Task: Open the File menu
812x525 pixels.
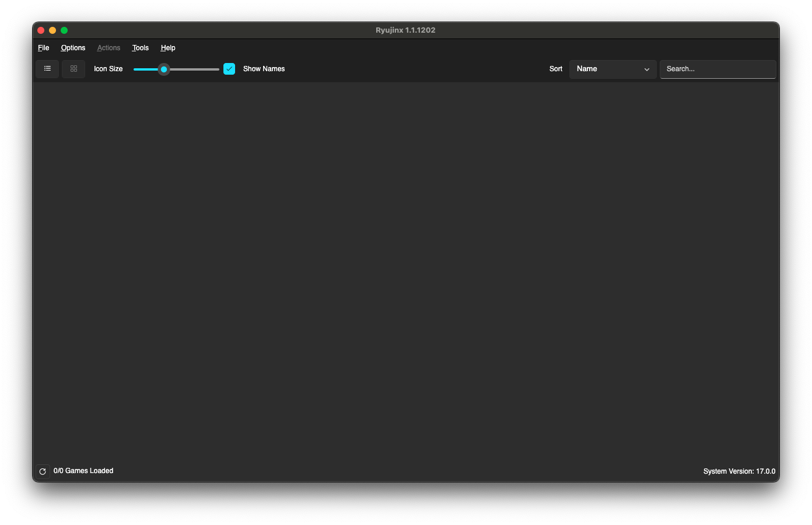Action: tap(43, 48)
